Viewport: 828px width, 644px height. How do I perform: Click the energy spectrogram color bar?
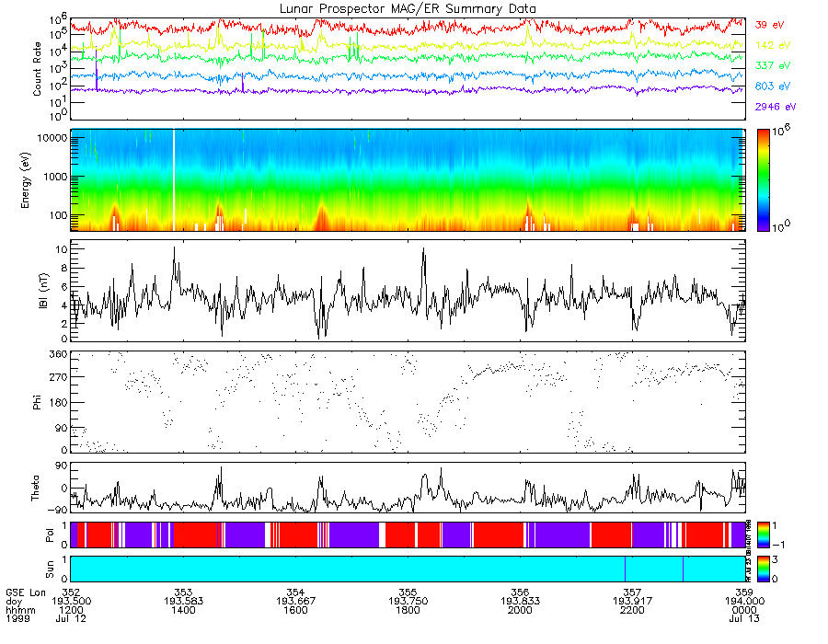pos(763,180)
